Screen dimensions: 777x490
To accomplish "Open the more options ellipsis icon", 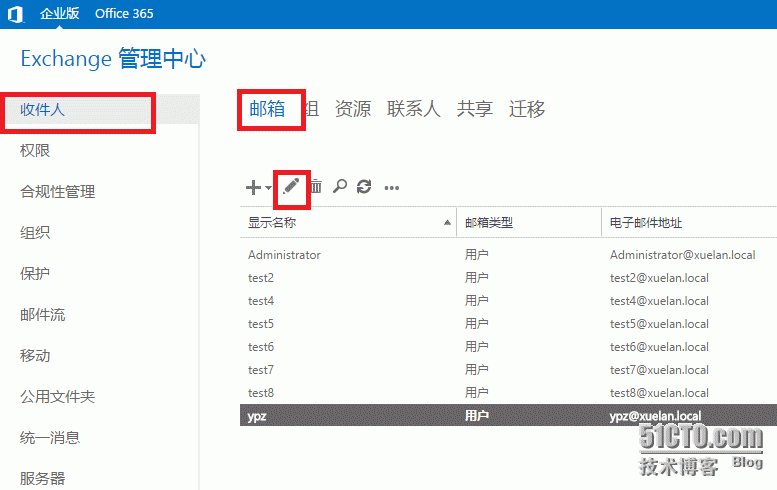I will click(x=391, y=188).
